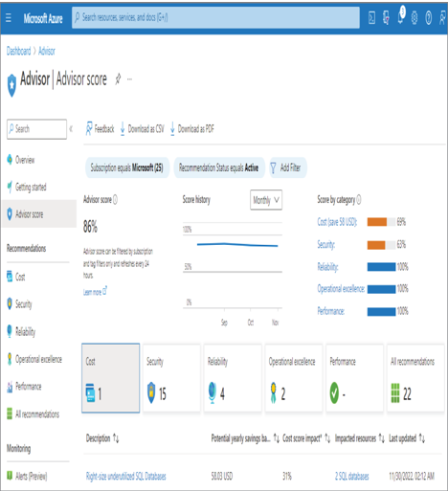Viewport: 448px width, 491px height.
Task: Click the Reliability 100% blue score bar
Action: pos(381,267)
